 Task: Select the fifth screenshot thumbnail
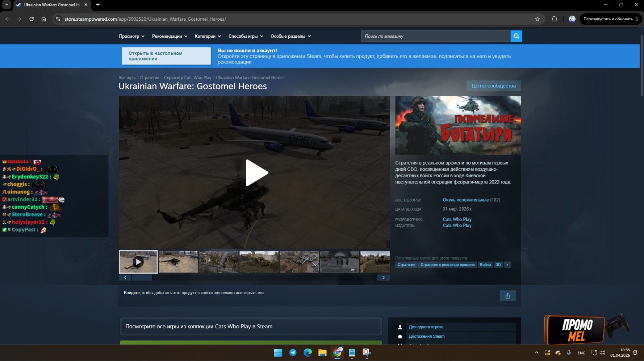pyautogui.click(x=299, y=262)
